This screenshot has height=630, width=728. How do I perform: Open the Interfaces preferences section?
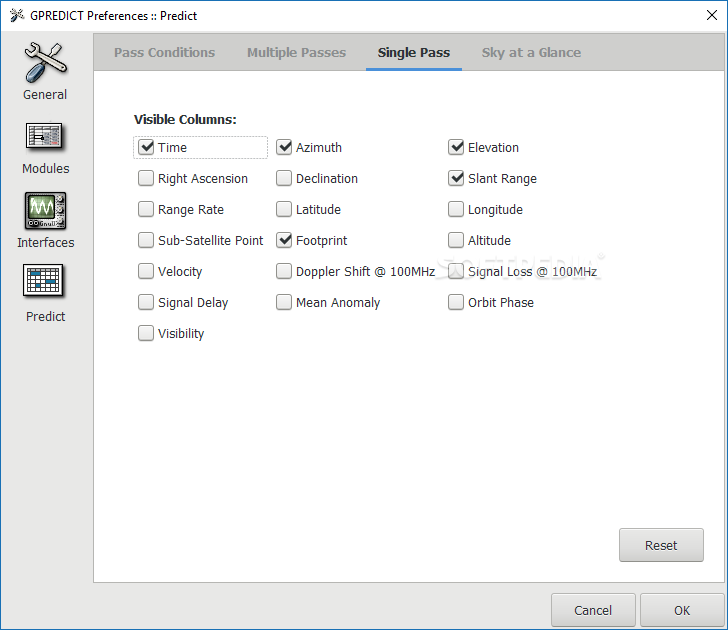[45, 221]
